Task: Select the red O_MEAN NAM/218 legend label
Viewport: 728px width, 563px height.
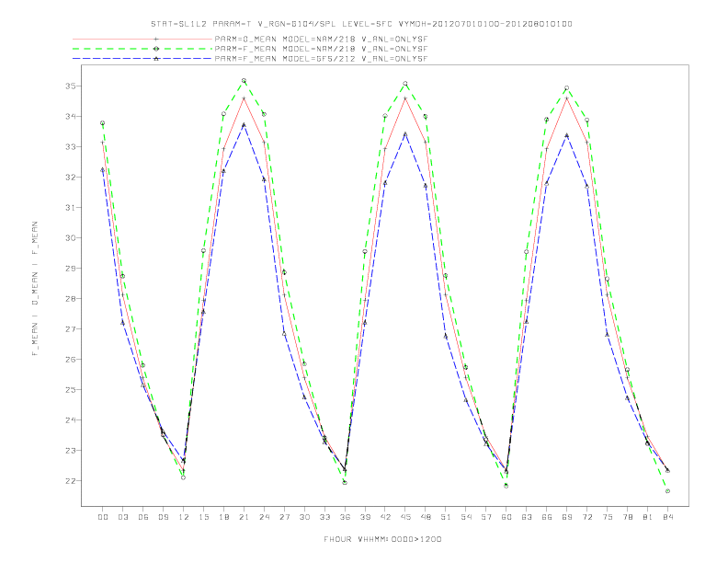Action: 321,39
